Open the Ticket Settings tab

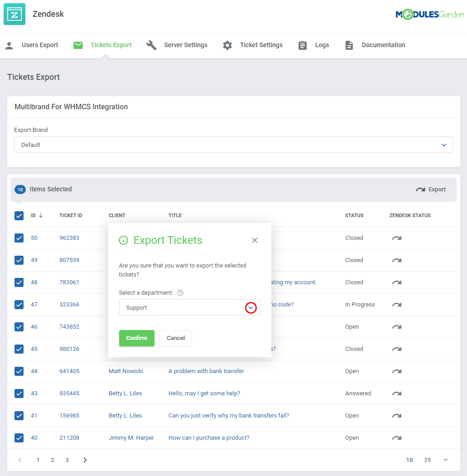[261, 45]
